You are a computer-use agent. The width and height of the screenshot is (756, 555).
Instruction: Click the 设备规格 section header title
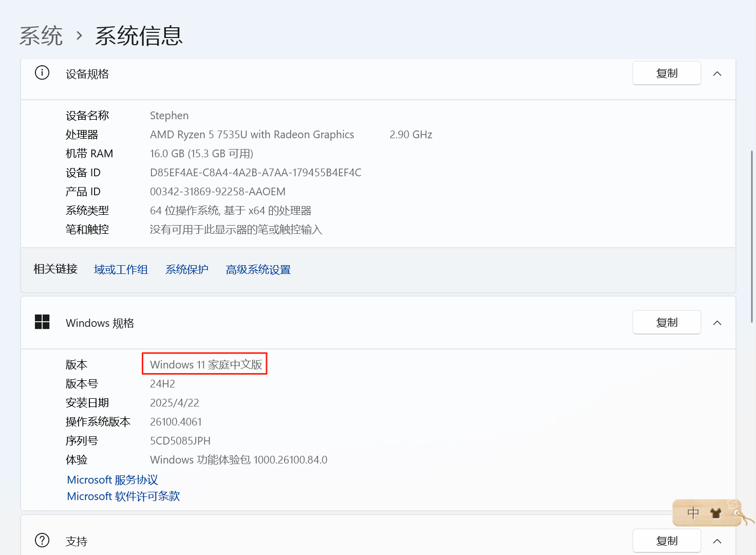pyautogui.click(x=87, y=74)
